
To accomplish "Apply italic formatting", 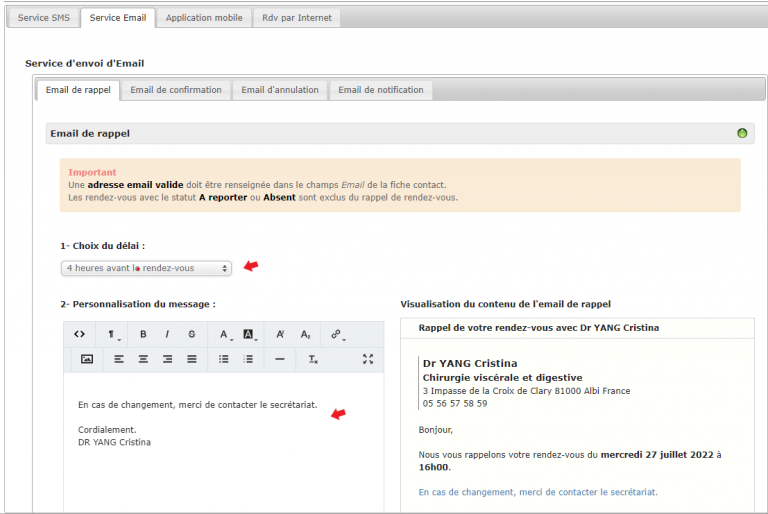I will pos(167,334).
